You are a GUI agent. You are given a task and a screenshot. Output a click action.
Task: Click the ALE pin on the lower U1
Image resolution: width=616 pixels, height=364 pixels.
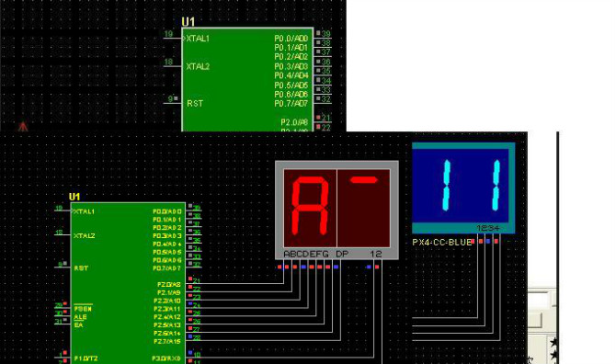pyautogui.click(x=80, y=317)
